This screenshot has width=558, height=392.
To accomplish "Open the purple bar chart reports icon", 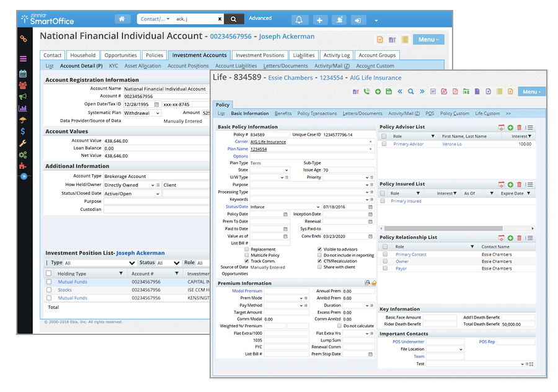I will (x=23, y=109).
